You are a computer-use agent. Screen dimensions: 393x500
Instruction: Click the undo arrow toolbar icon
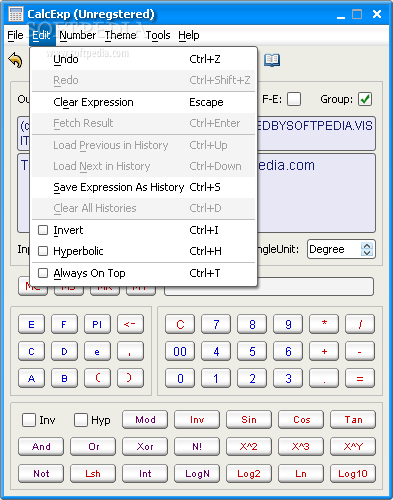point(15,60)
